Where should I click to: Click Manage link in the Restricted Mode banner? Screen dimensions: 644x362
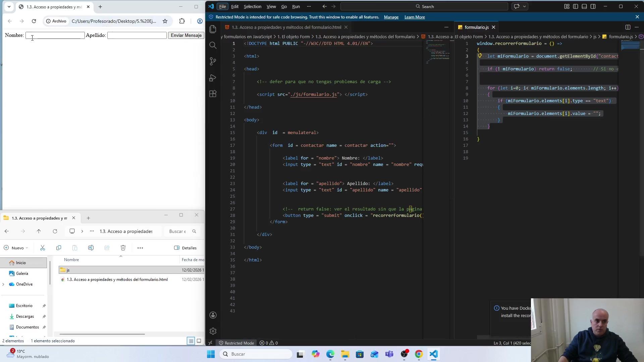[x=391, y=17]
